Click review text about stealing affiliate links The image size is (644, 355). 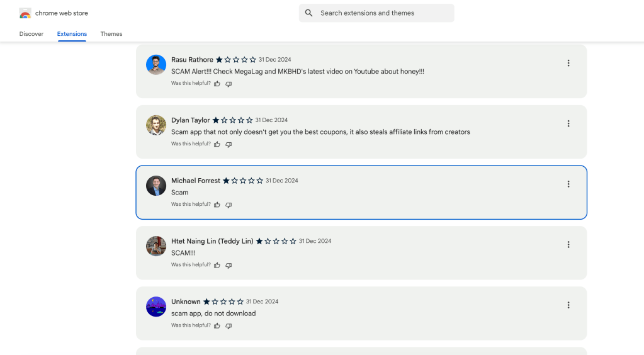pos(321,132)
